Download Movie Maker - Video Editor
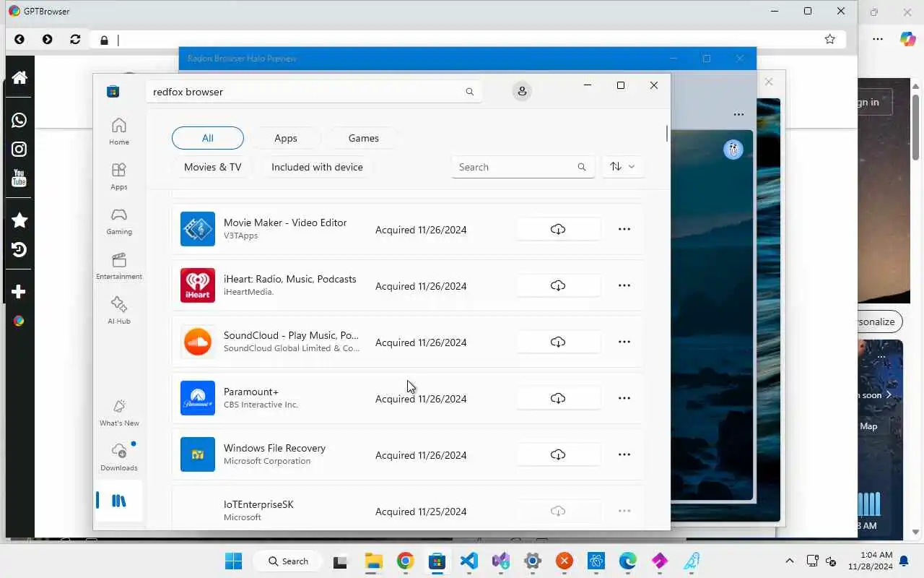924x578 pixels. pyautogui.click(x=558, y=229)
